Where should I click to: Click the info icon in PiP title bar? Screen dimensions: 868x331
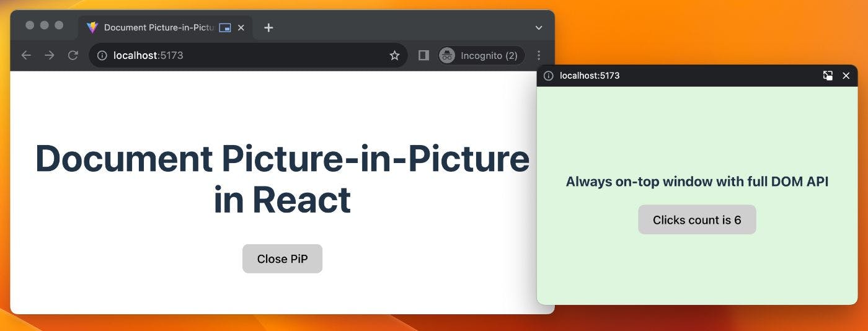(548, 76)
